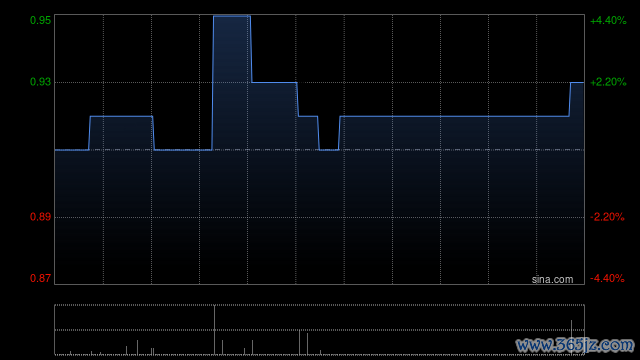Viewport: 640px width, 360px height.
Task: Click the pair of volume bars mid-chart
Action: pyautogui.click(x=303, y=342)
